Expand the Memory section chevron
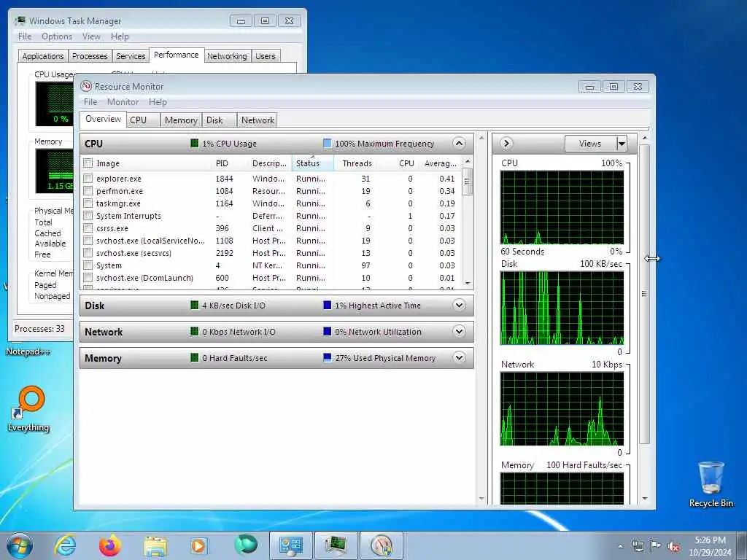The image size is (747, 560). point(460,357)
